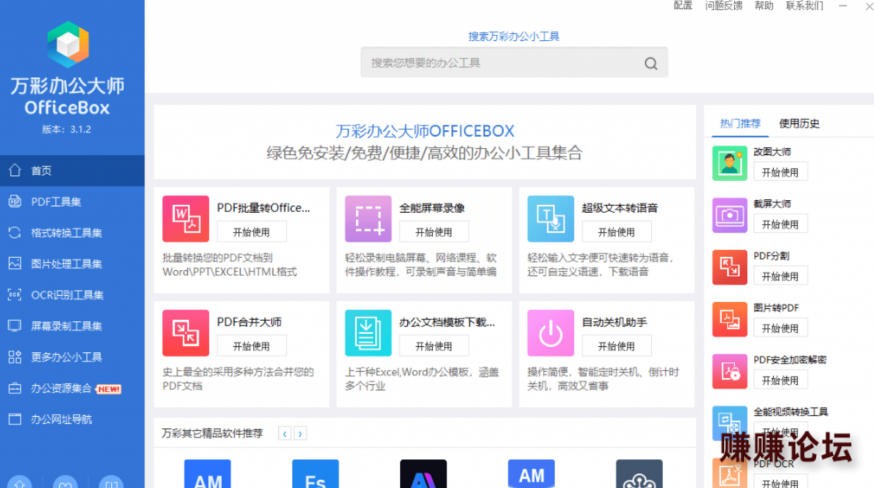Show previous recommended software with left arrow
This screenshot has width=874, height=488.
[x=285, y=433]
